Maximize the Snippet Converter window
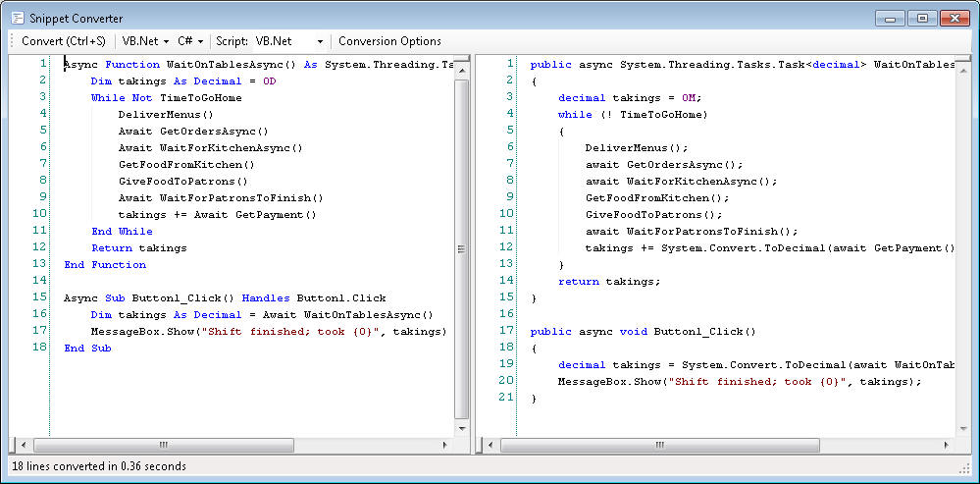 point(922,18)
